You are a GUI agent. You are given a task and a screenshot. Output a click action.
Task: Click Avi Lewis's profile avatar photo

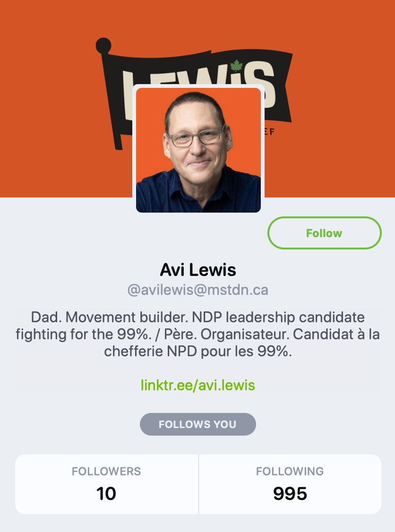[198, 150]
